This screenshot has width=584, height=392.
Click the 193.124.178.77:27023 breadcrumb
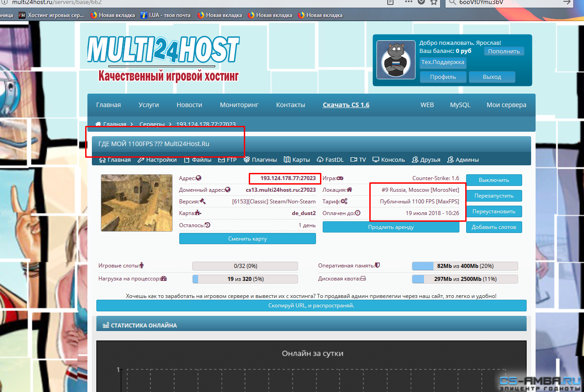206,124
